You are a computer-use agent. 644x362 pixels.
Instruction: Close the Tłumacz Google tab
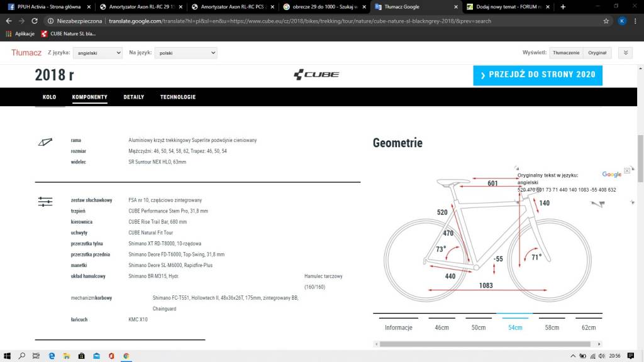point(455,6)
